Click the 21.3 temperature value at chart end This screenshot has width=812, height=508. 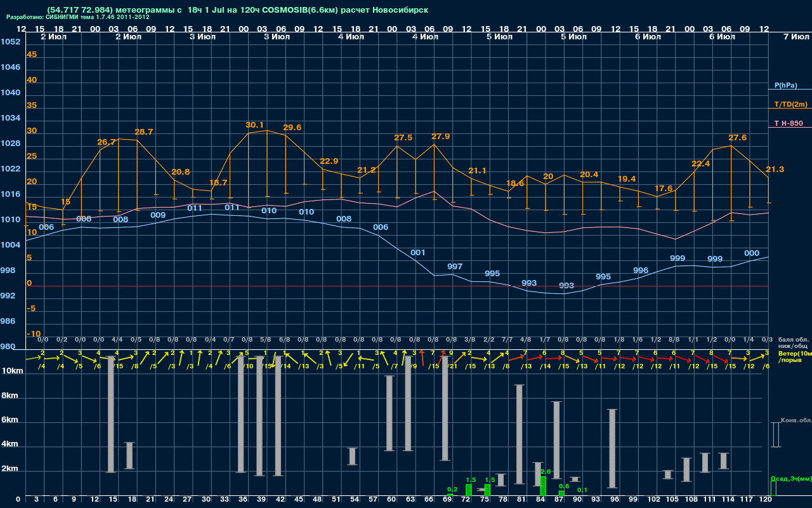click(x=775, y=170)
